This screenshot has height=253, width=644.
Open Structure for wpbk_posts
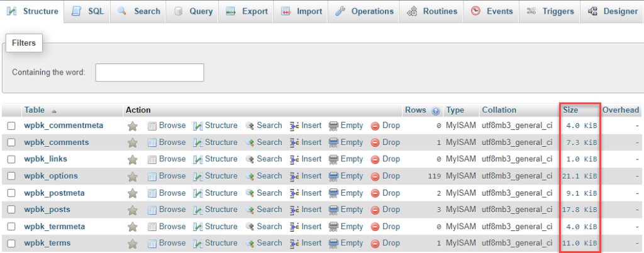(x=215, y=210)
